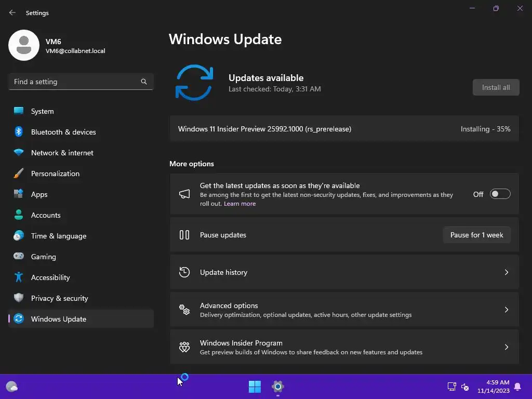Screen dimensions: 532x399
Task: Go to Accessibility settings
Action: pyautogui.click(x=81, y=277)
